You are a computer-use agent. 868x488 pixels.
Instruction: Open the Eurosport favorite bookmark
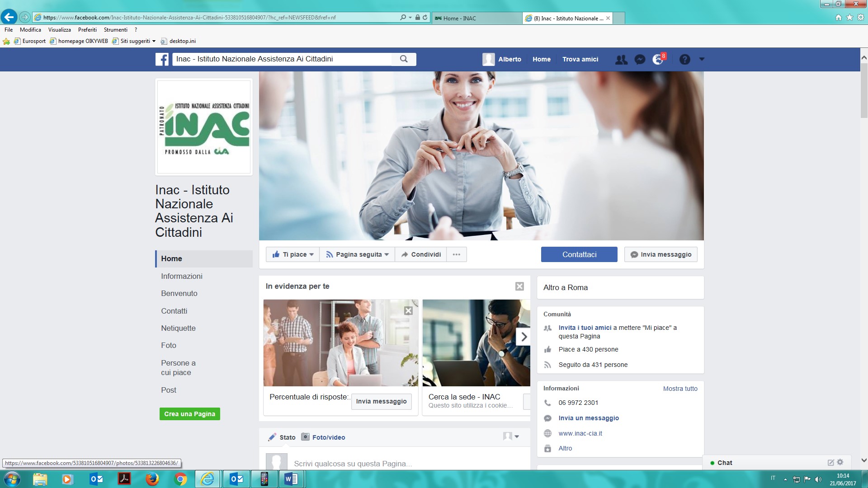point(30,41)
